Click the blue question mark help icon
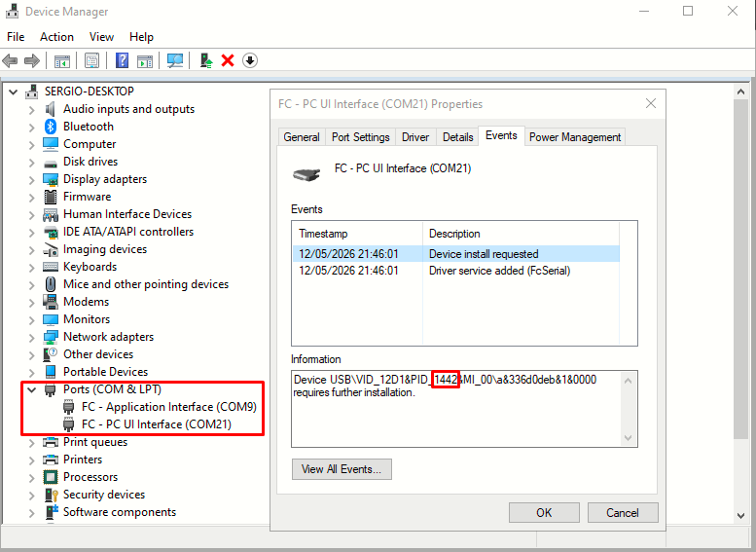The image size is (756, 552). click(x=122, y=60)
